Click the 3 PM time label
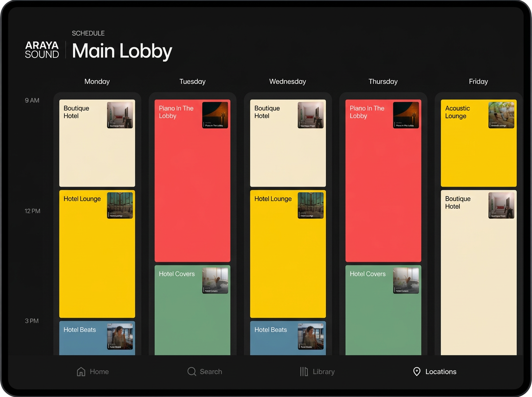This screenshot has width=532, height=397. 32,321
